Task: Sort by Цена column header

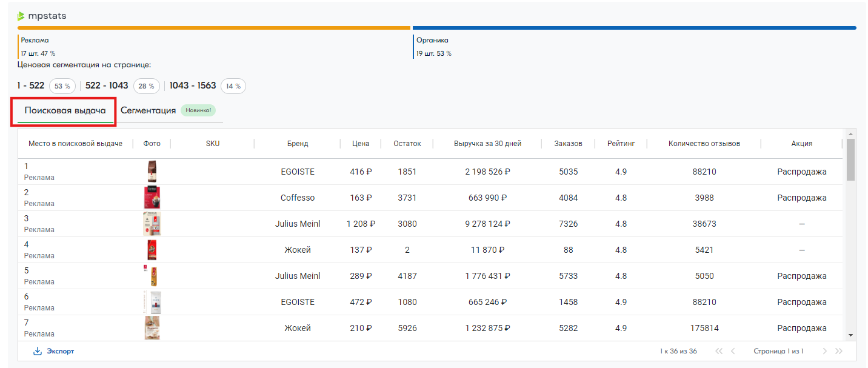Action: [x=361, y=144]
